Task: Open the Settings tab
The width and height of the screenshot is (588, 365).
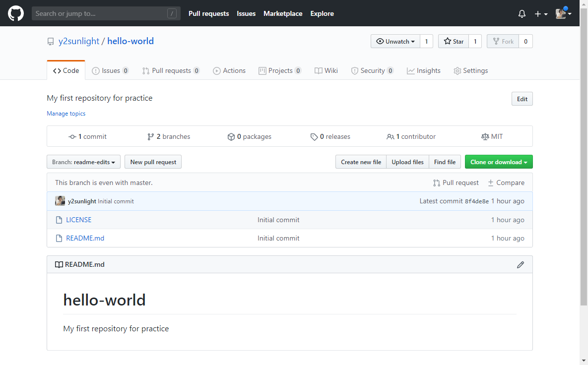Action: [x=470, y=71]
